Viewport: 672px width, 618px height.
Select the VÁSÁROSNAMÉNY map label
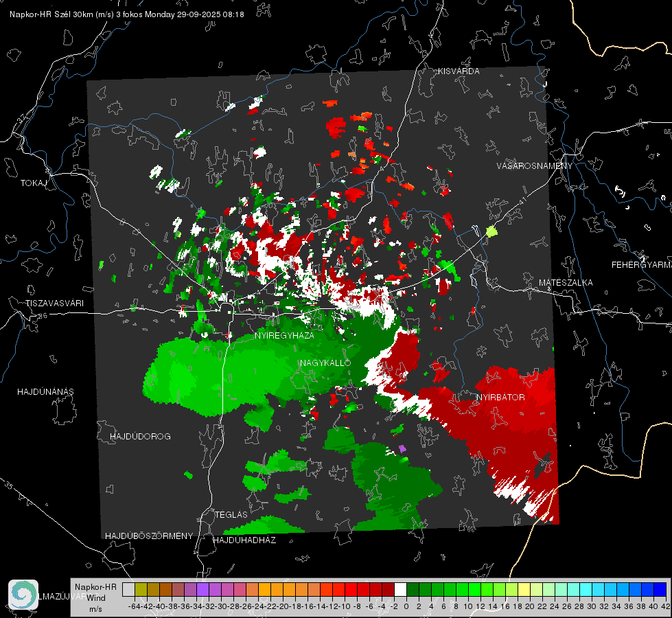click(534, 165)
